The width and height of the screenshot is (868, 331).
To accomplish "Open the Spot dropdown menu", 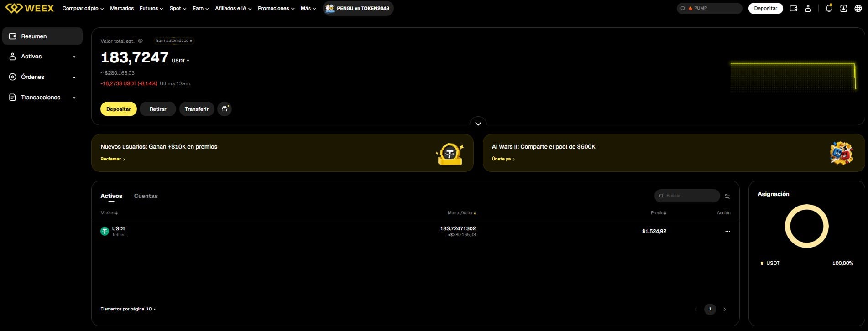I will 178,8.
